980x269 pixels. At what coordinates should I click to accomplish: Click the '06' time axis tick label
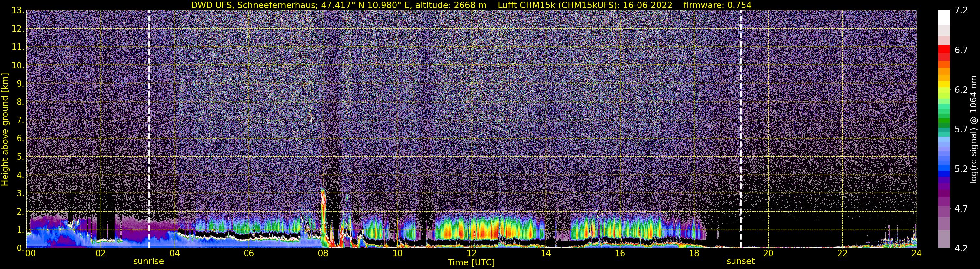pos(249,253)
